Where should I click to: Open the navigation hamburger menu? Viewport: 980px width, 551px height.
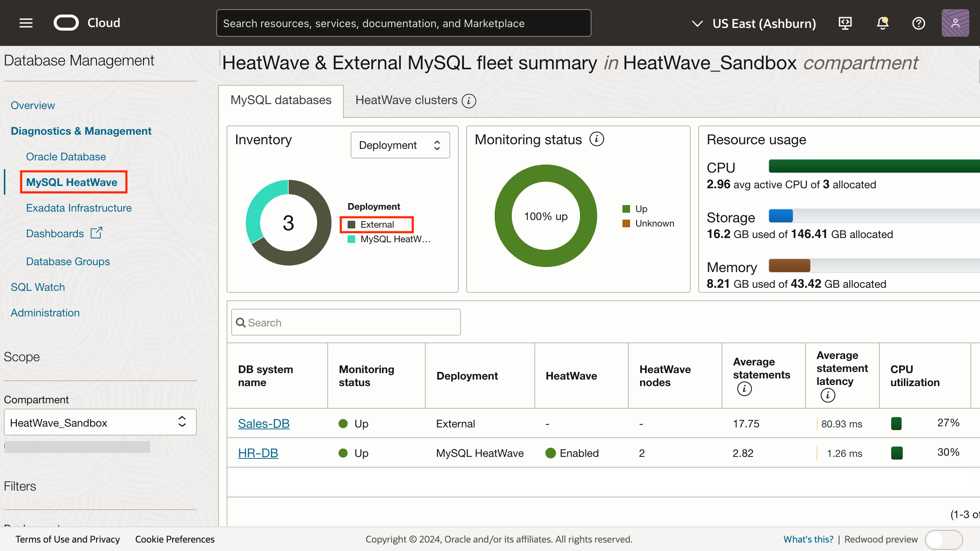click(x=26, y=23)
